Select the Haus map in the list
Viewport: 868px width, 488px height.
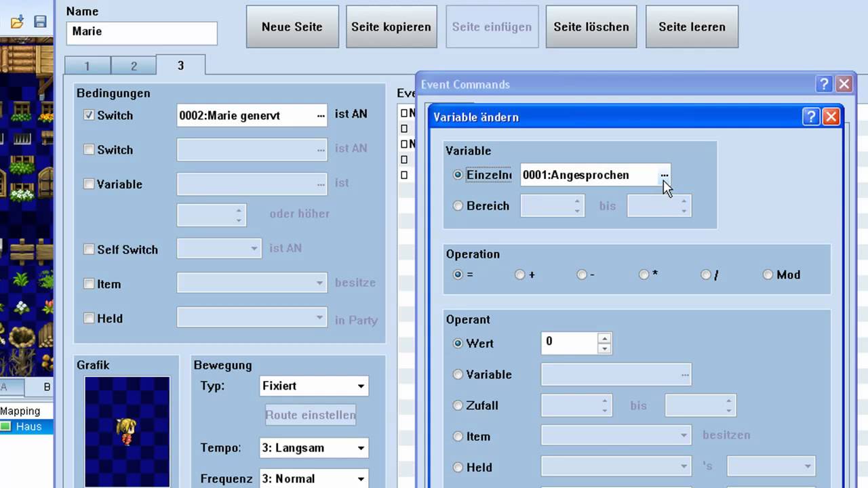27,426
